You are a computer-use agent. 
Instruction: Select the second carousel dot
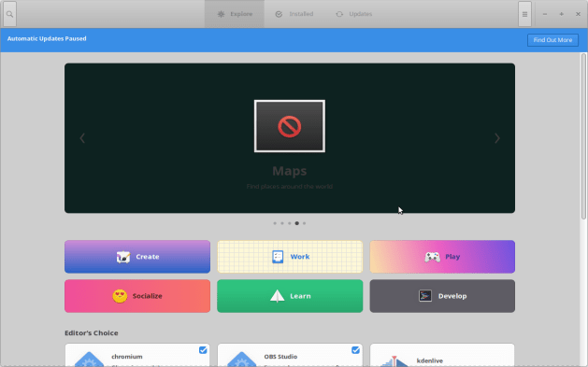[282, 223]
